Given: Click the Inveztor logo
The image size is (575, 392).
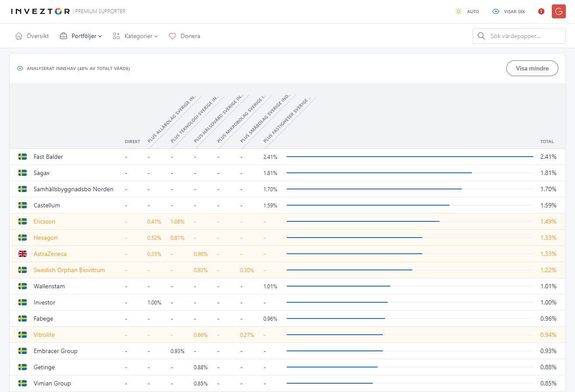Looking at the screenshot, I should pyautogui.click(x=40, y=11).
